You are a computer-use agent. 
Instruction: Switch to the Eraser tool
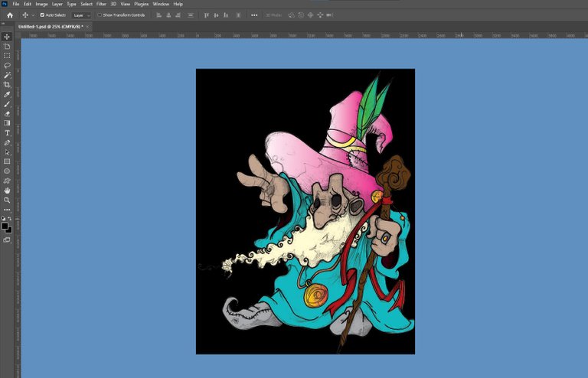point(7,113)
